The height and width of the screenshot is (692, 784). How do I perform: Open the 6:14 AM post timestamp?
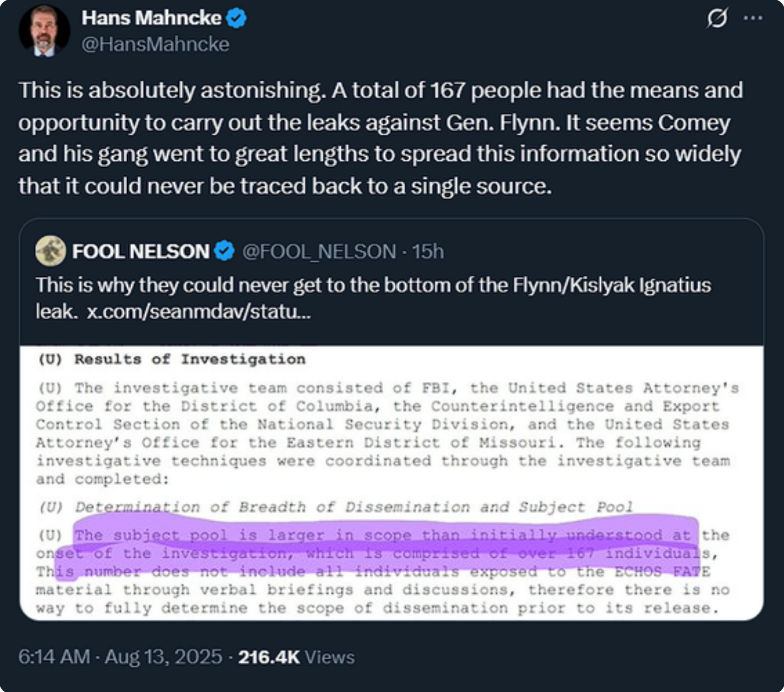54,656
